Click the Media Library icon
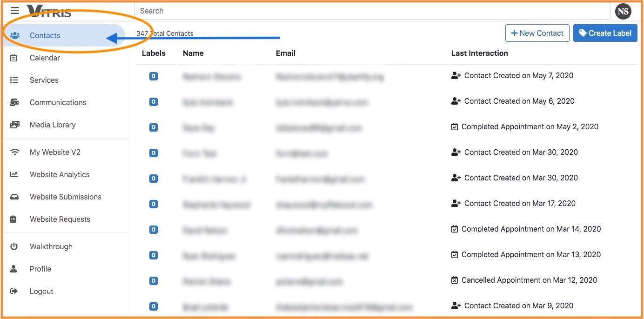 coord(14,125)
